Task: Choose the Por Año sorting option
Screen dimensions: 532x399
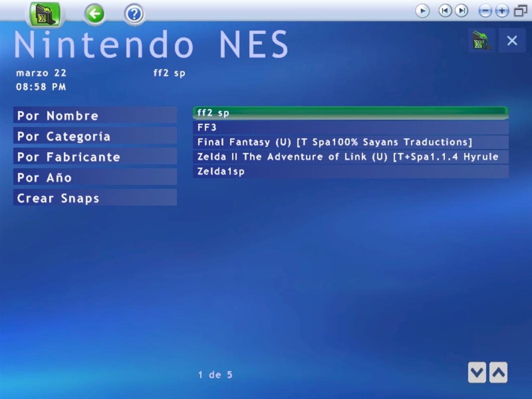Action: (x=95, y=177)
